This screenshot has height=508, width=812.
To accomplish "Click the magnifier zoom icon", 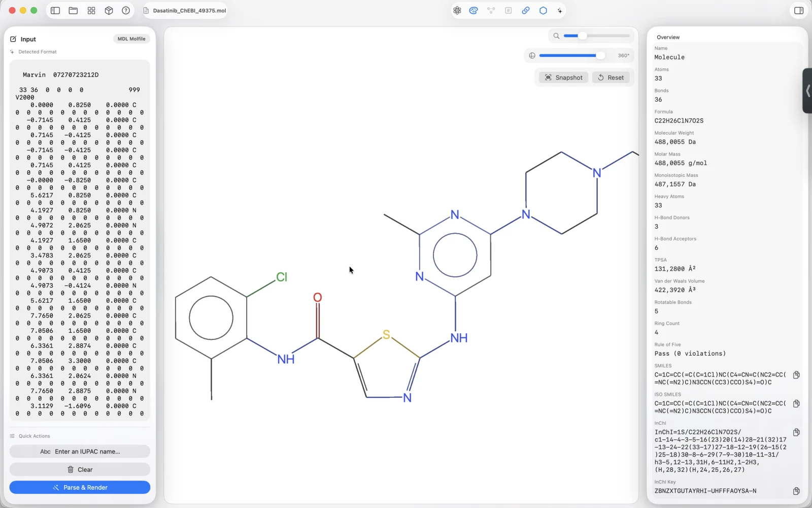I will (x=556, y=36).
